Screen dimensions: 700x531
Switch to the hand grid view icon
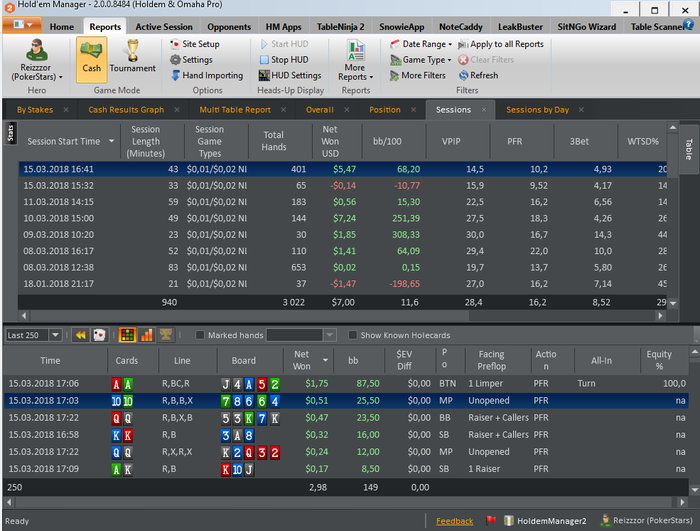(x=127, y=335)
